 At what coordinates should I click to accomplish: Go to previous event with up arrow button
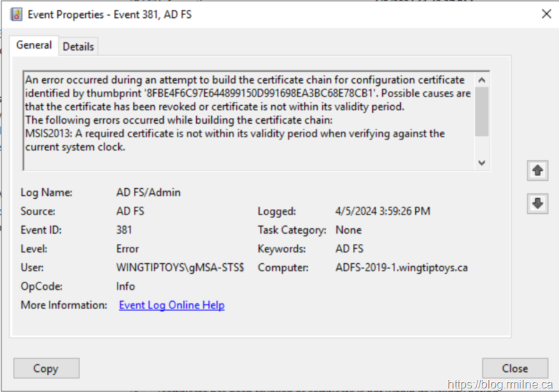click(x=537, y=171)
